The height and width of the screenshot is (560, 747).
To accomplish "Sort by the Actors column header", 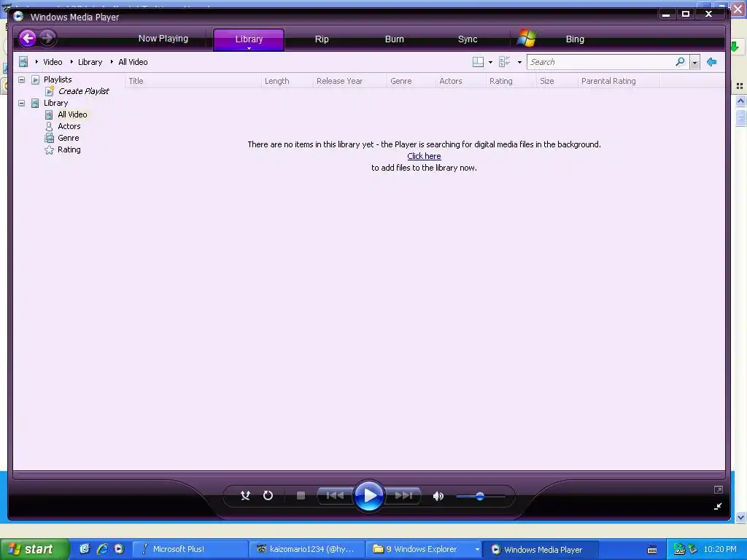I will point(461,81).
